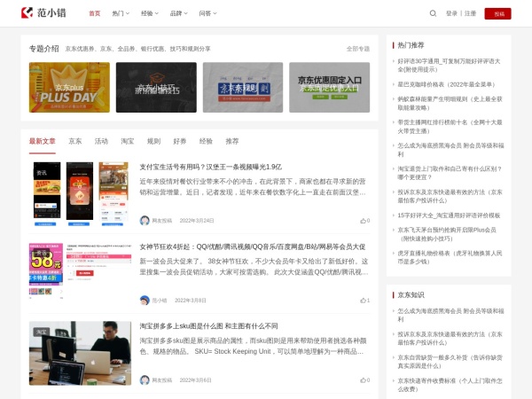
Task: Switch to the 京东 tab
Action: 75,141
